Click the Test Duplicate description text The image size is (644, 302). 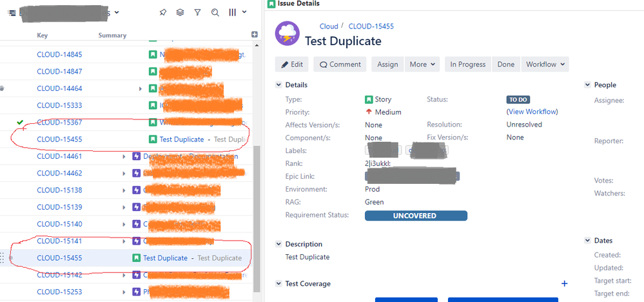(307, 257)
